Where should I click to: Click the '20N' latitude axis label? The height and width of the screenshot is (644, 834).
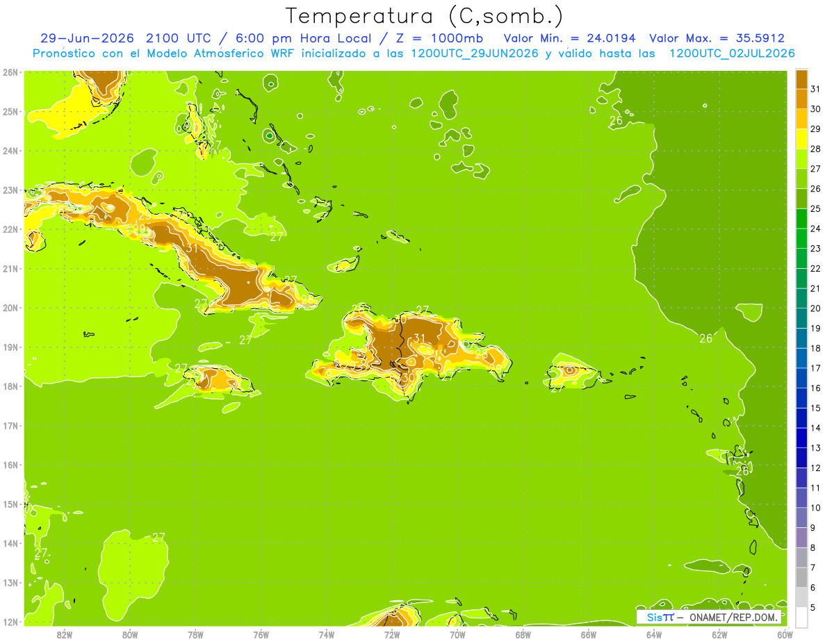10,308
